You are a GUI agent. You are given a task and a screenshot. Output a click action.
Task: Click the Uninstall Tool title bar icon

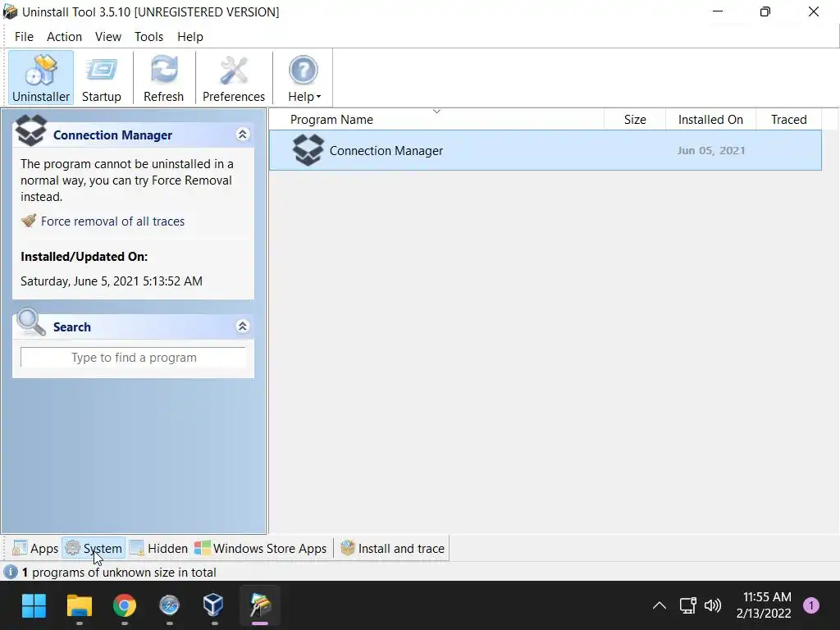click(10, 11)
